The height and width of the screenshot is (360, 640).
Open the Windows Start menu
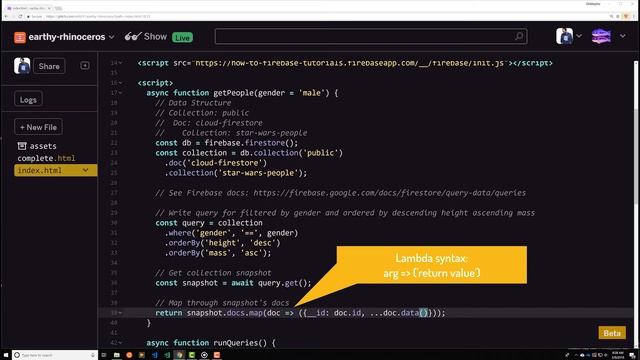pos(5,355)
